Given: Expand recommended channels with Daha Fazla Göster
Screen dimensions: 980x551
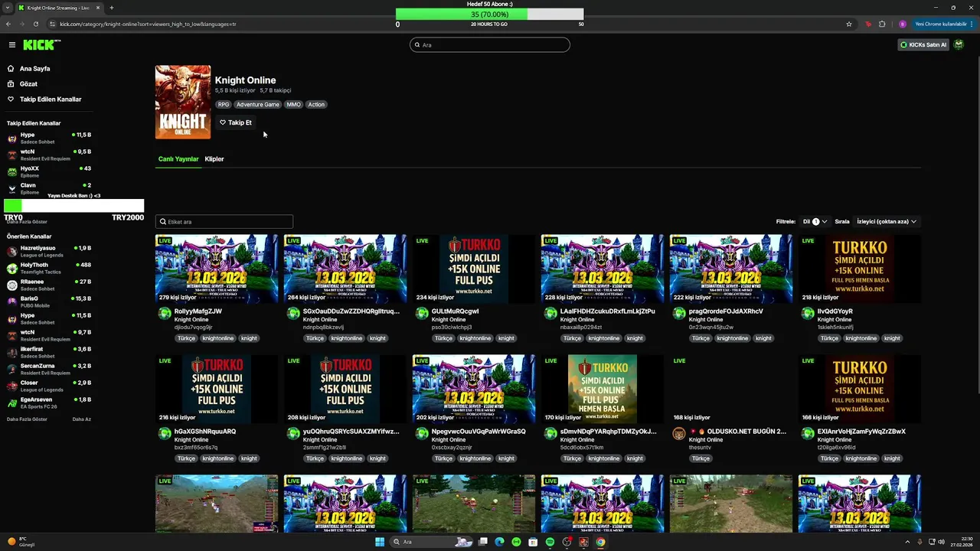Looking at the screenshot, I should [x=27, y=419].
